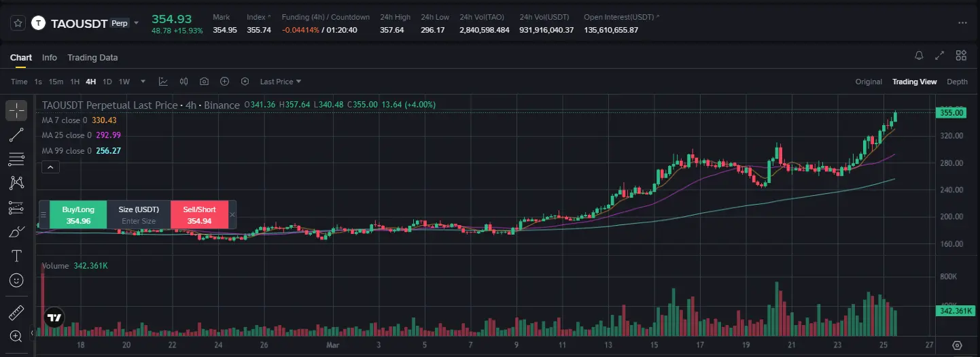Click the 24h Low value 296.17
The width and height of the screenshot is (980, 357).
pyautogui.click(x=432, y=30)
